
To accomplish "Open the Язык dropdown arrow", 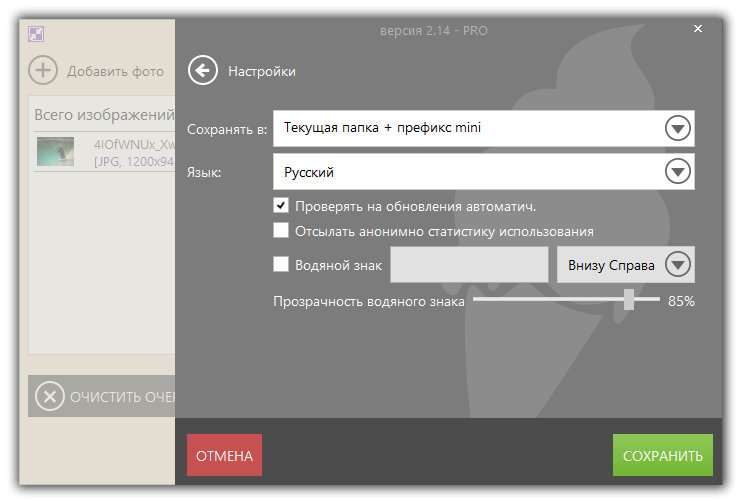I will coord(678,171).
